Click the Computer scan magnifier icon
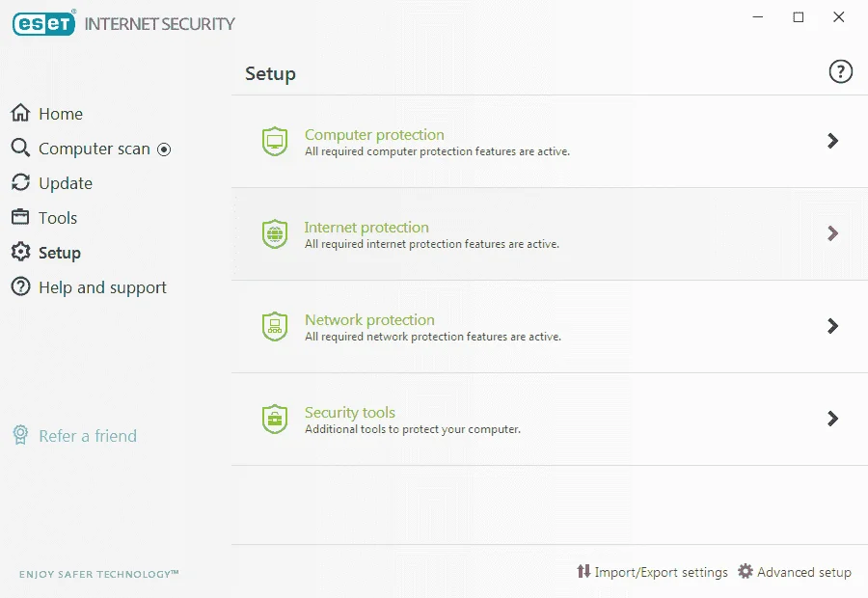868x598 pixels. tap(20, 148)
